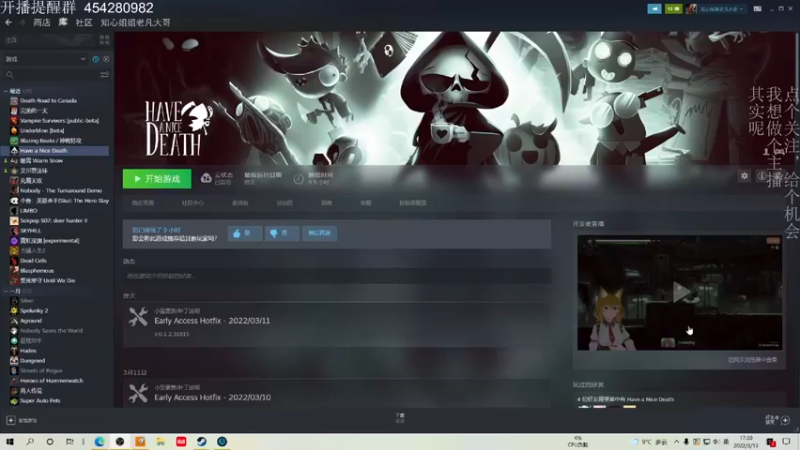Click the thumbs down not-recommend button
The width and height of the screenshot is (800, 450).
pyautogui.click(x=282, y=233)
